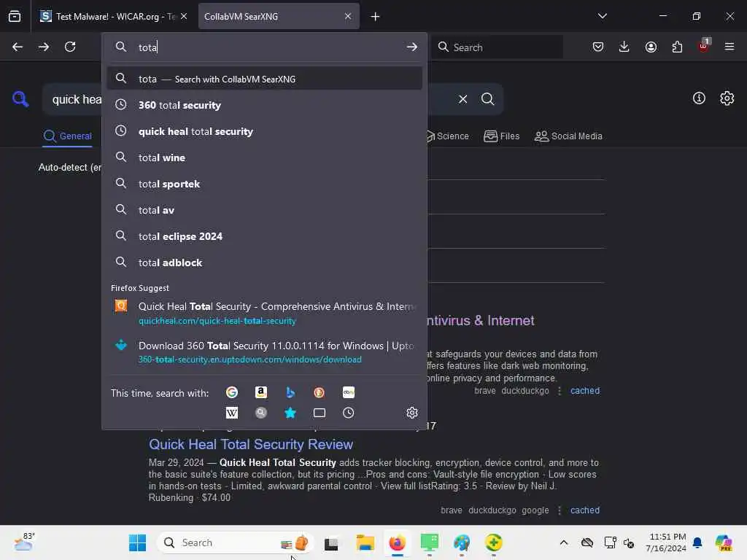The image size is (747, 560).
Task: Open the clock showing 11:51 PM
Action: 666,542
